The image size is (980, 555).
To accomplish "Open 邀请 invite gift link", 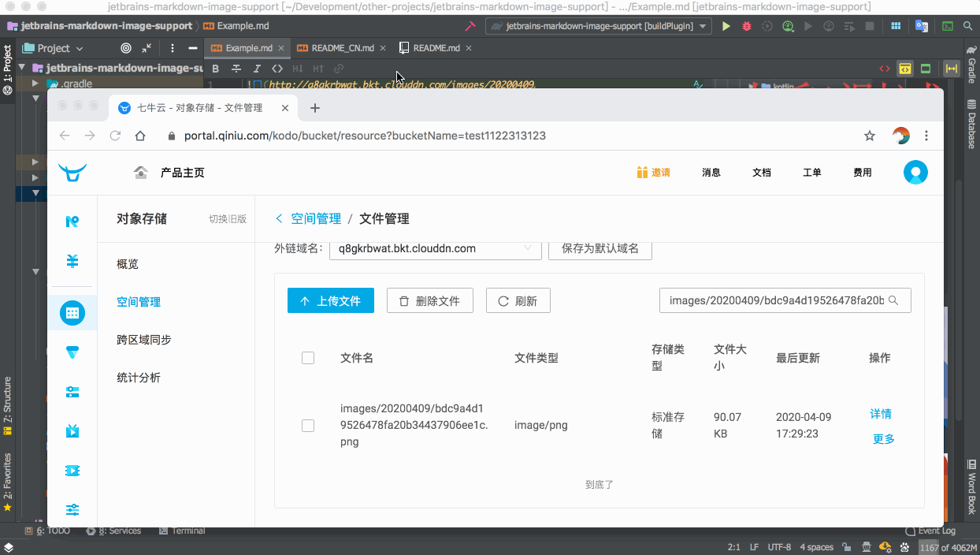I will [653, 172].
